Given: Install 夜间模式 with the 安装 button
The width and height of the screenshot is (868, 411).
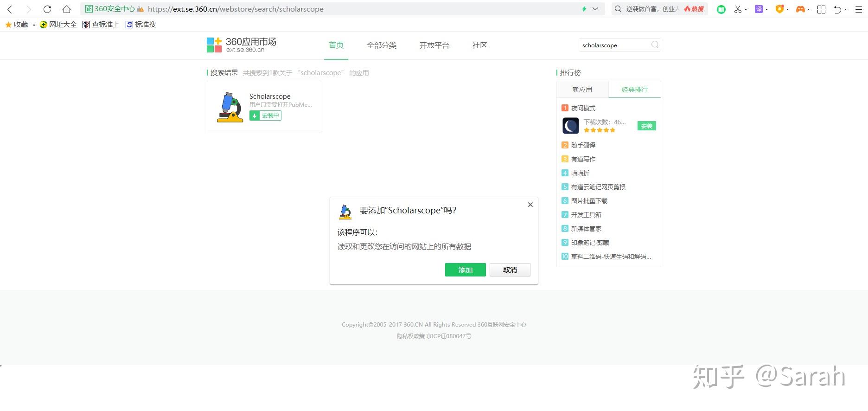Looking at the screenshot, I should tap(646, 126).
